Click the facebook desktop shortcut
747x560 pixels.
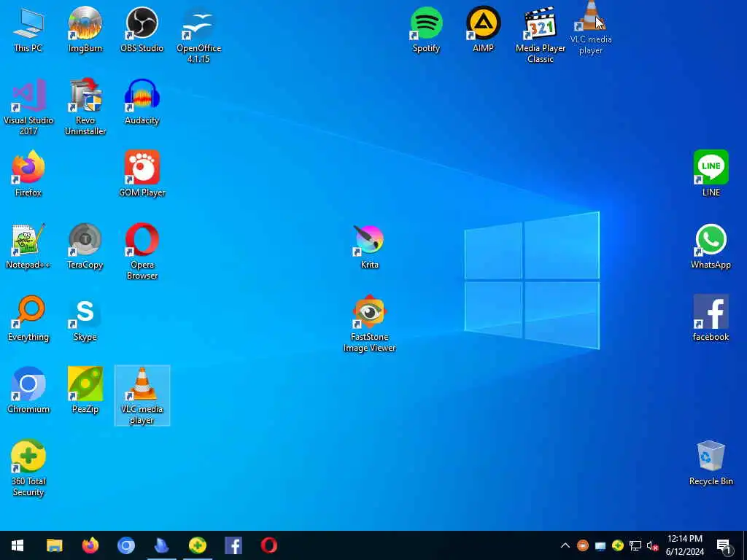(x=711, y=319)
